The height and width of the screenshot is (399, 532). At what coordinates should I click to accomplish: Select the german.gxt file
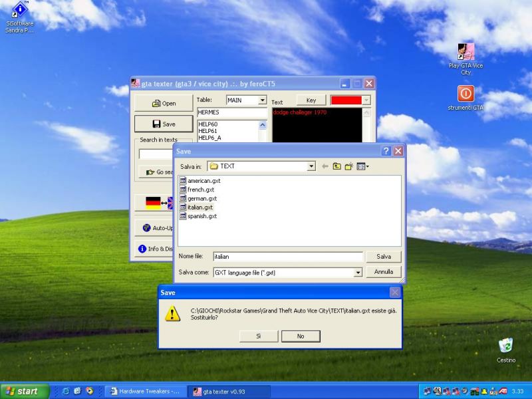tap(198, 198)
